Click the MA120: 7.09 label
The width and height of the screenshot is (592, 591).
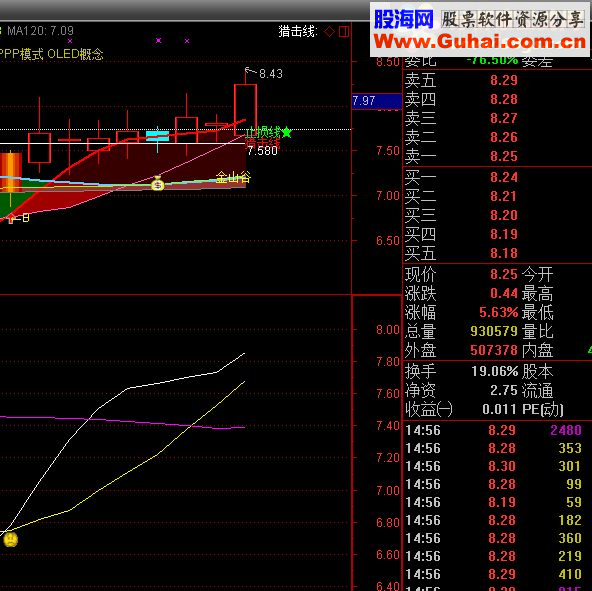tap(40, 31)
